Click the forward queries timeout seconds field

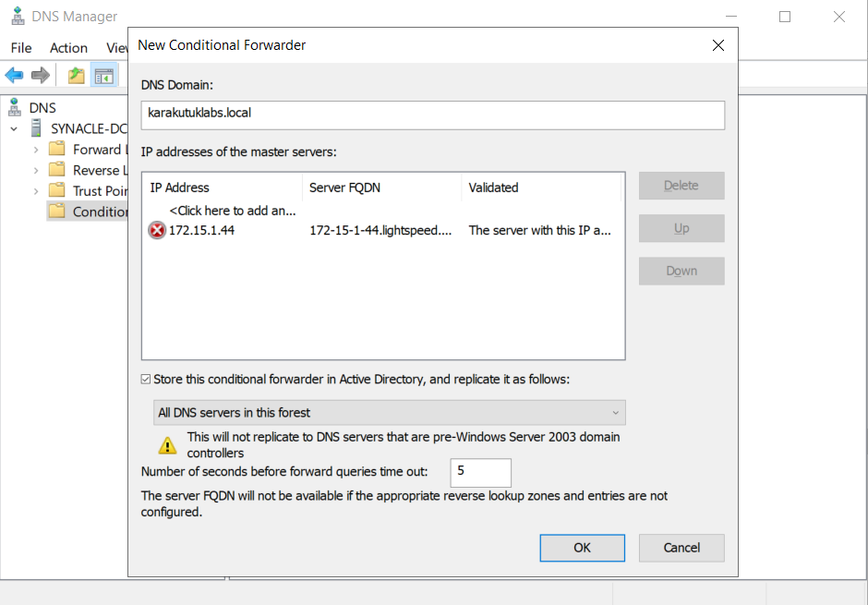pyautogui.click(x=480, y=473)
